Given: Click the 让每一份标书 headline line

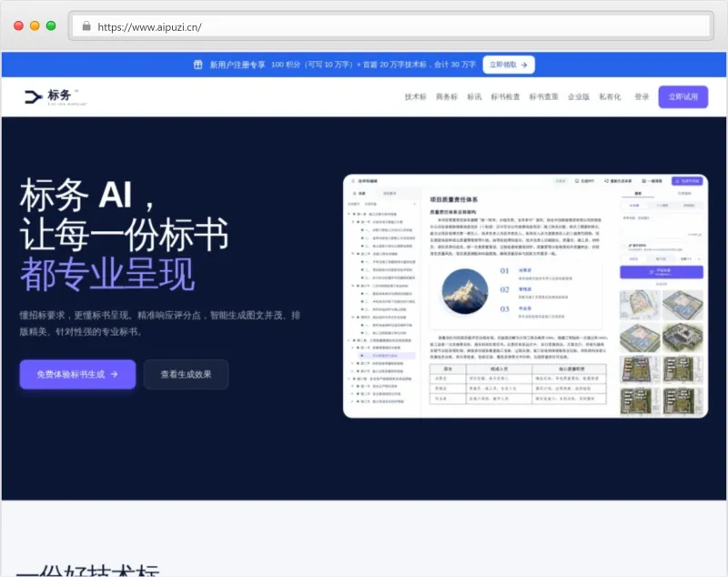Looking at the screenshot, I should click(124, 235).
